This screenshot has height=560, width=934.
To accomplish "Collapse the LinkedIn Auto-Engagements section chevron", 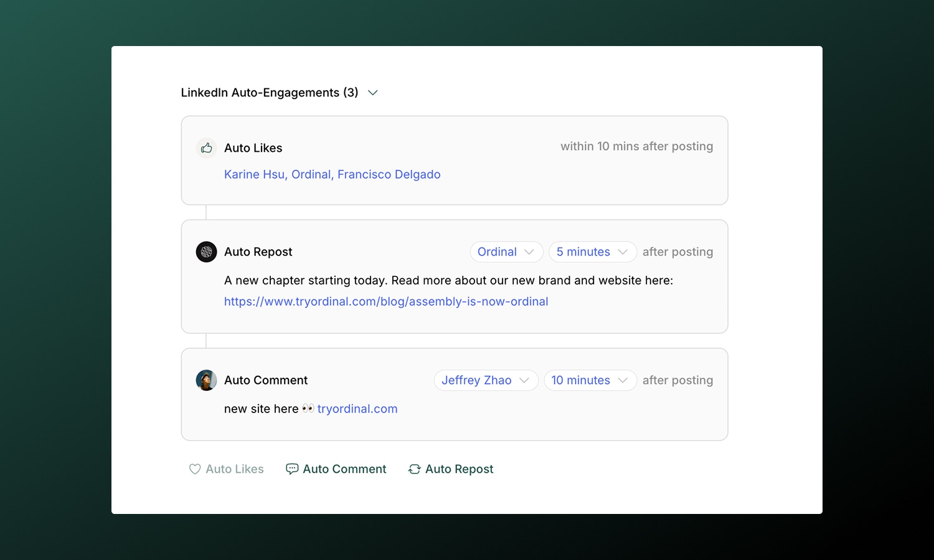I will (x=373, y=93).
